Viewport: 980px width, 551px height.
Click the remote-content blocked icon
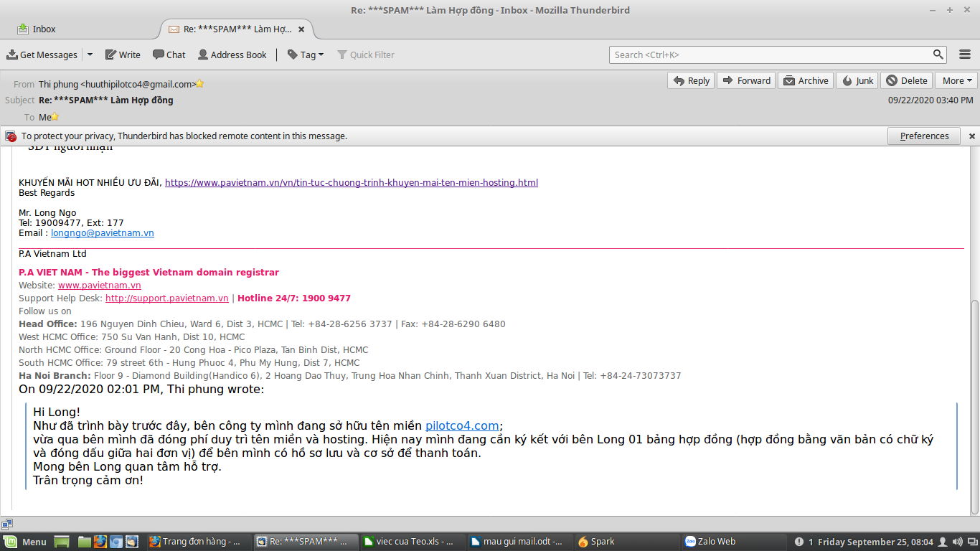pos(11,136)
